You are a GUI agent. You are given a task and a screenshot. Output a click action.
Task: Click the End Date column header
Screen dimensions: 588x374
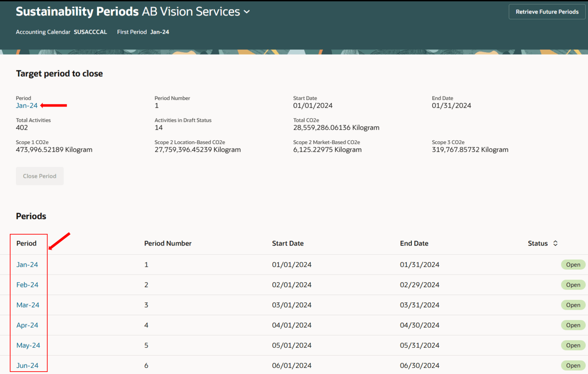[x=414, y=243]
